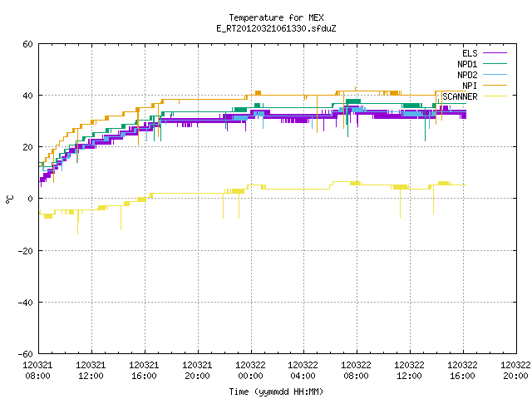
Task: Click the SCANNER legend label
Action: click(x=460, y=96)
